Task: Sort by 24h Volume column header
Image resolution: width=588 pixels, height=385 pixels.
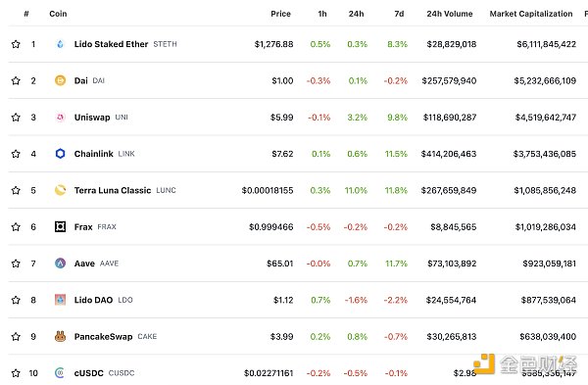Action: [x=449, y=14]
